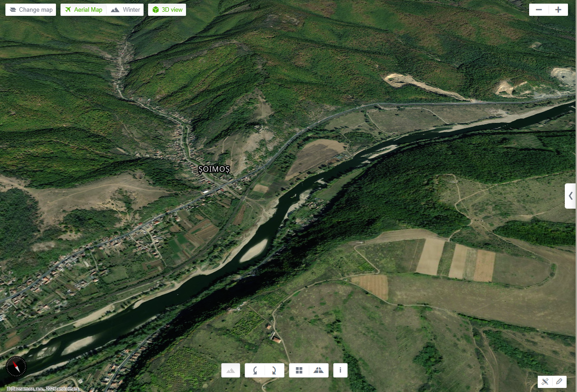
Task: Click the ŞOIMOŞ village label
Action: pos(214,169)
